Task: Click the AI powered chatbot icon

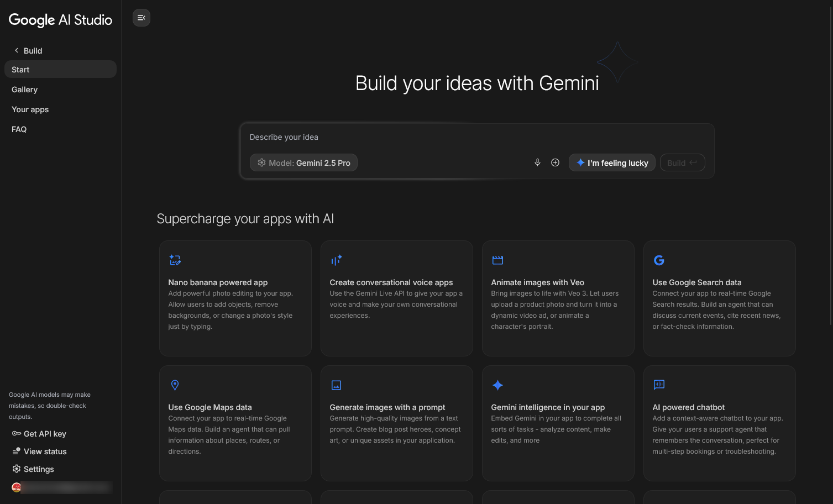Action: (659, 385)
